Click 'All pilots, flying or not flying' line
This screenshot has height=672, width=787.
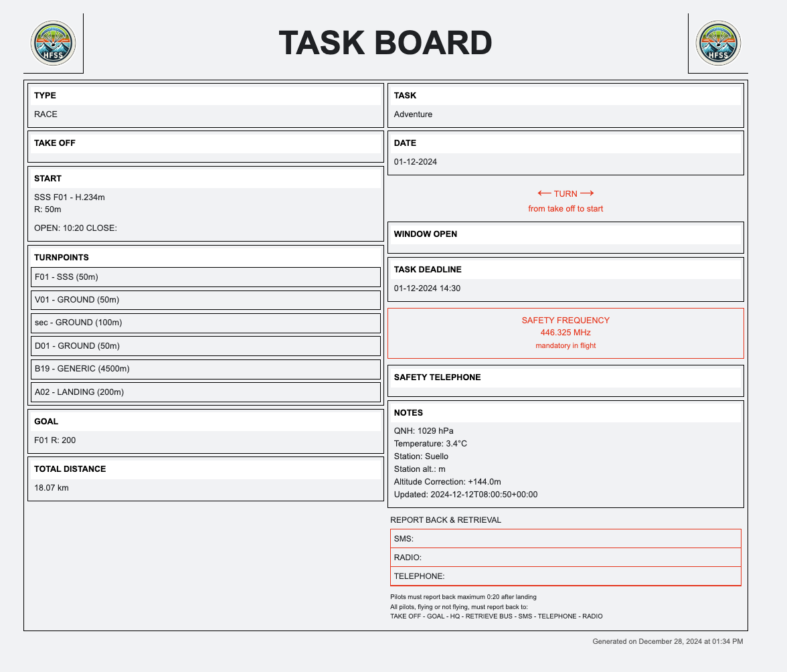(459, 607)
